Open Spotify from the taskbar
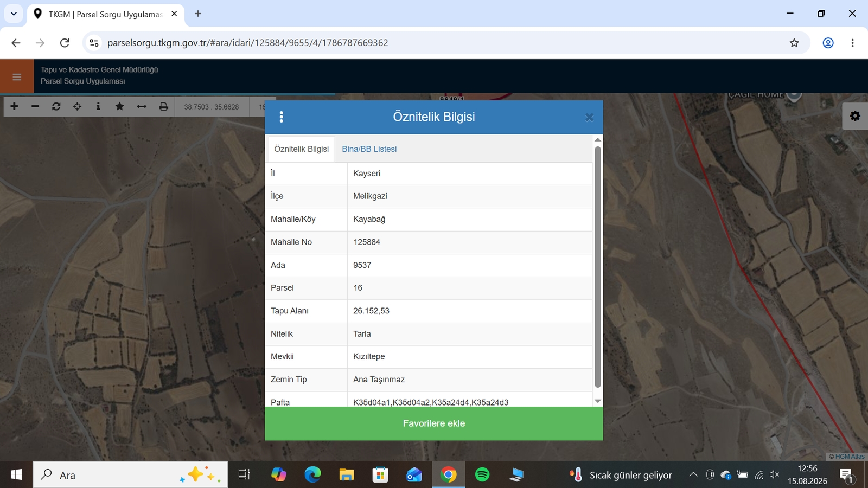 [x=482, y=475]
